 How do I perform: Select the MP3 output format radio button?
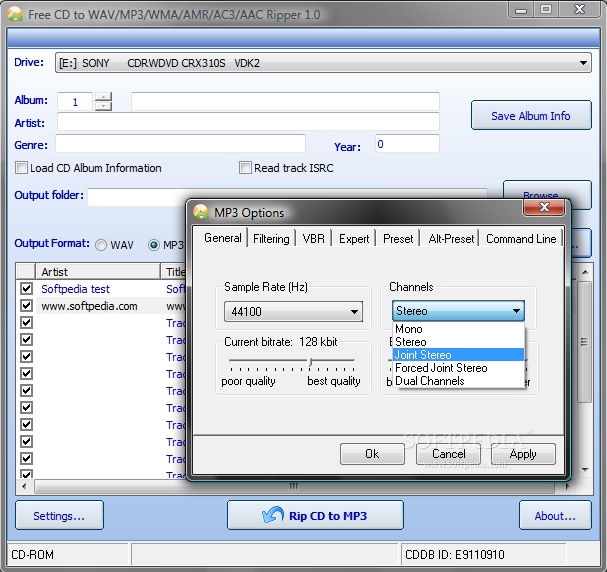tap(154, 245)
